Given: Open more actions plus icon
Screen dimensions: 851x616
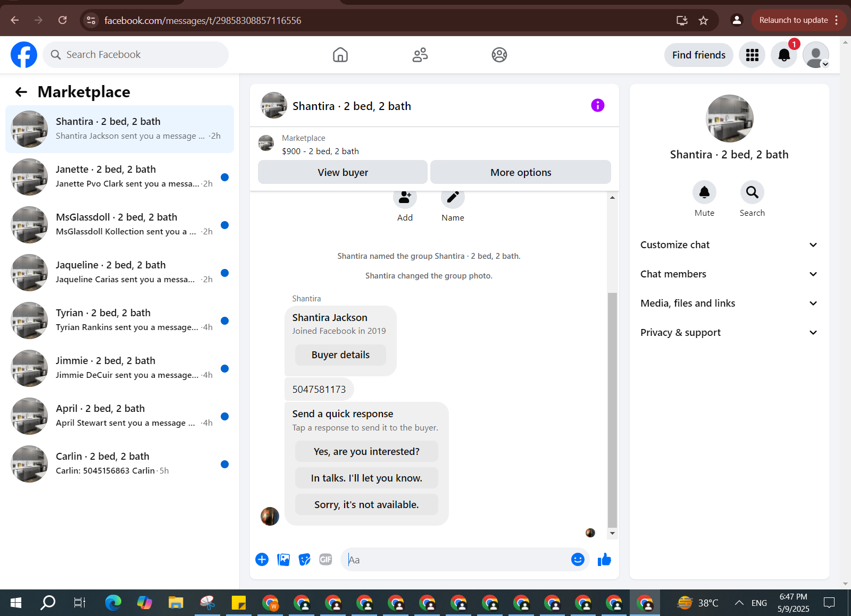Looking at the screenshot, I should (x=262, y=559).
